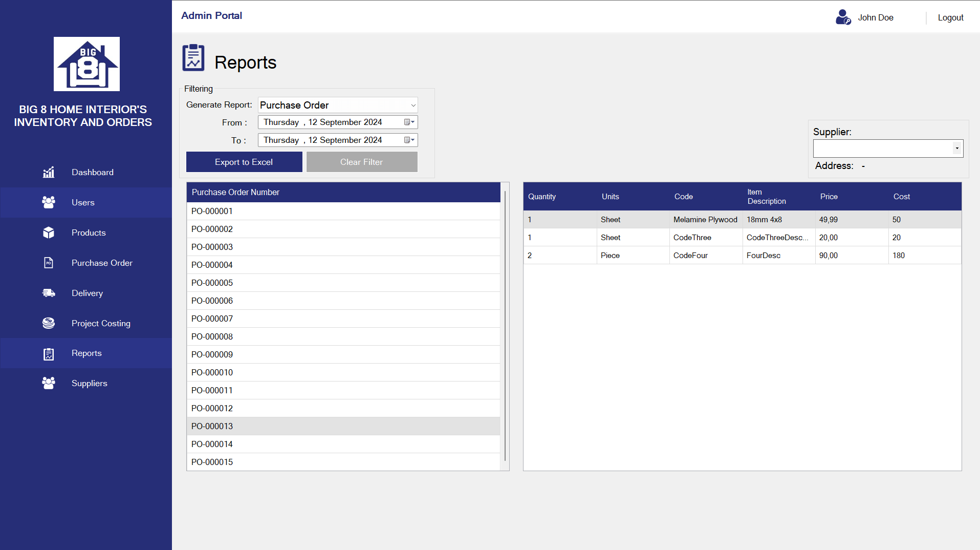Select row PO-000010
Screen dimensions: 980x550
pyautogui.click(x=343, y=372)
